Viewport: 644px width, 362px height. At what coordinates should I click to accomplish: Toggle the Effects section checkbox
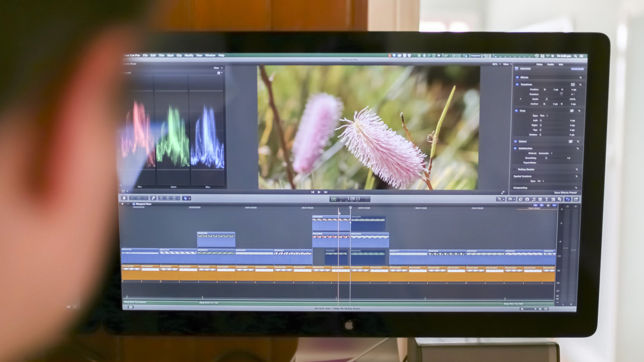[517, 77]
